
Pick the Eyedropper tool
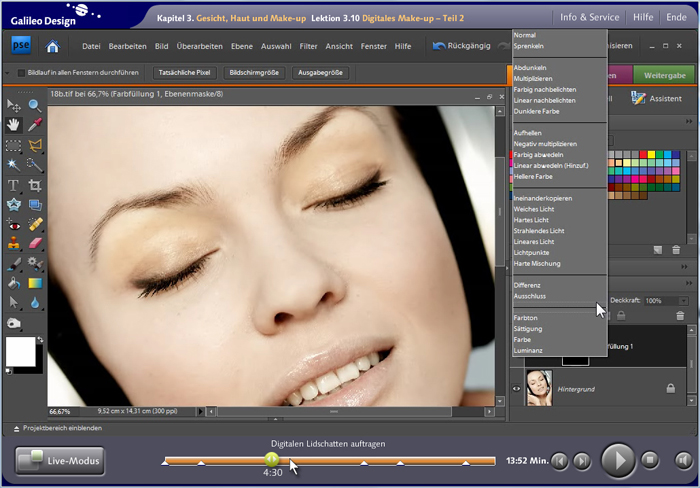(x=35, y=125)
